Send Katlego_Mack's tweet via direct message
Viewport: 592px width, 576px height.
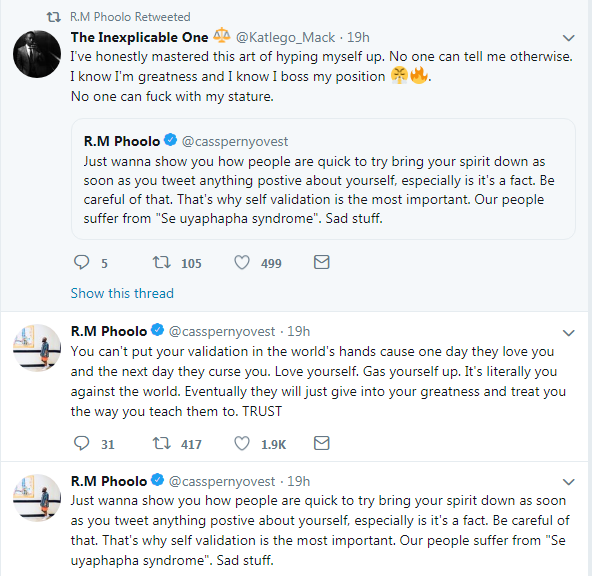[x=322, y=262]
